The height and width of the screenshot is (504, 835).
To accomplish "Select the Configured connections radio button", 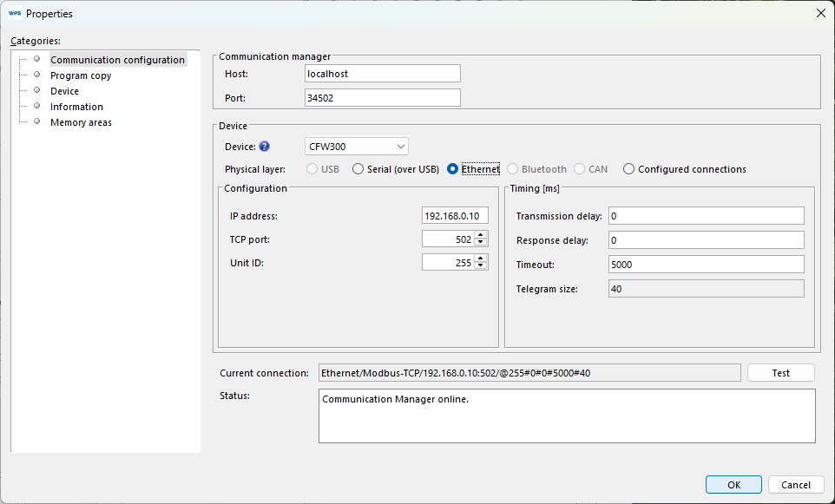I will [628, 169].
